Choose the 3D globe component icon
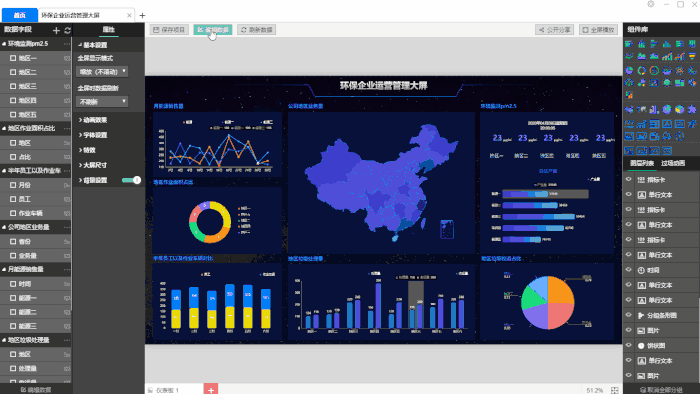The height and width of the screenshot is (394, 700). point(667,109)
